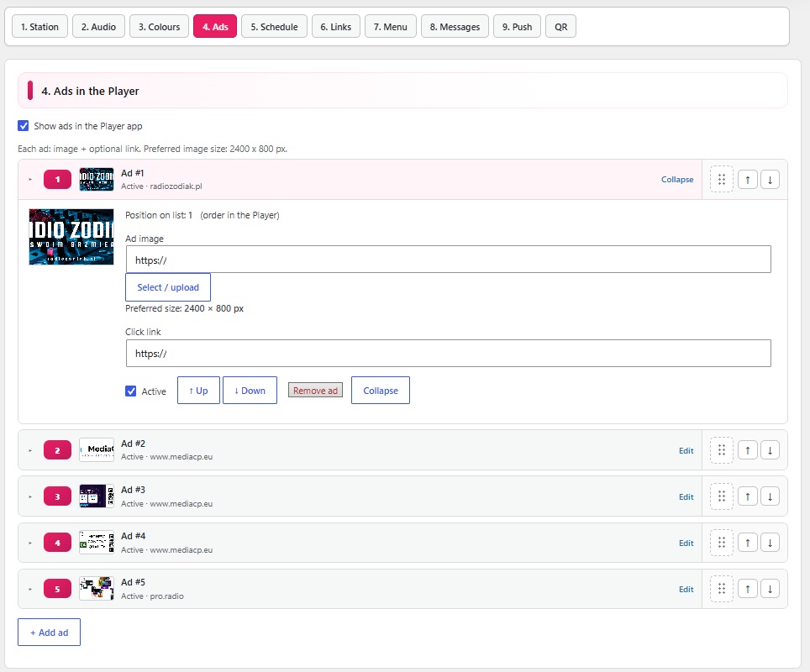Viewport: 810px width, 672px height.
Task: Add a new ad with + Add ad
Action: click(x=49, y=633)
